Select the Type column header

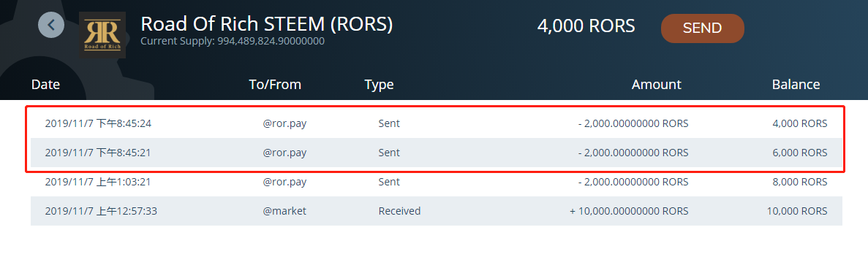[x=380, y=85]
